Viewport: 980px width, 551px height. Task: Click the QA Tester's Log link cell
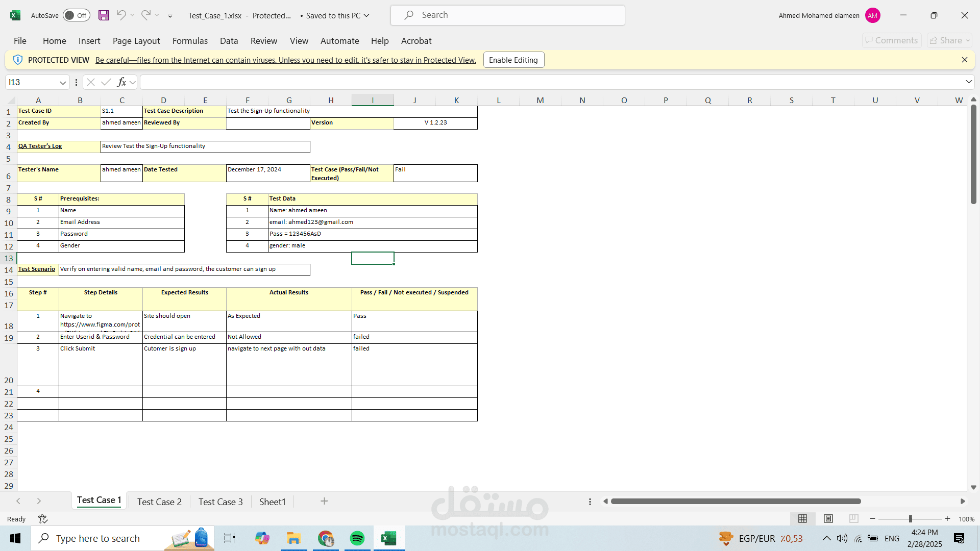(x=59, y=147)
